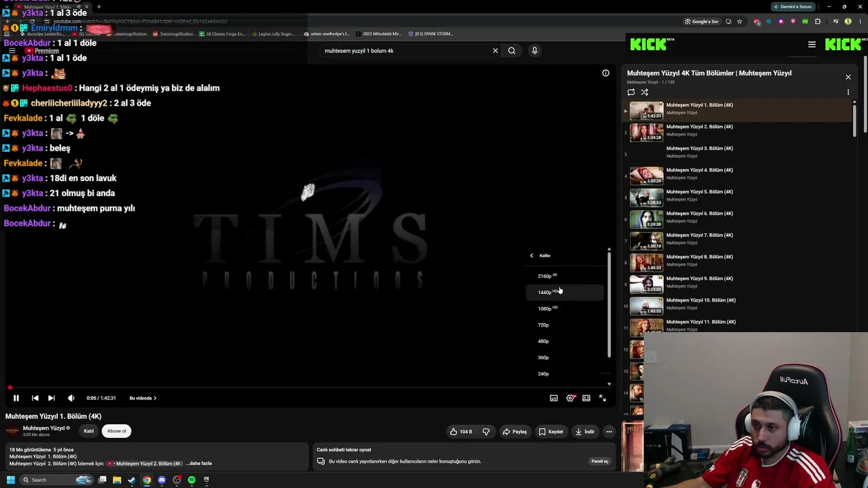Open Discord from the taskbar
868x488 pixels.
coord(161,480)
